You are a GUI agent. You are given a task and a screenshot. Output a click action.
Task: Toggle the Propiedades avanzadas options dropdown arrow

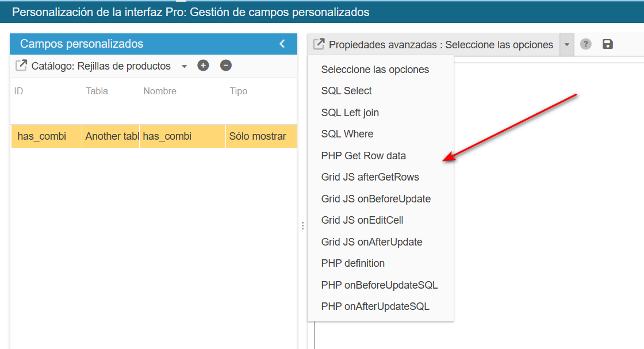(x=567, y=45)
